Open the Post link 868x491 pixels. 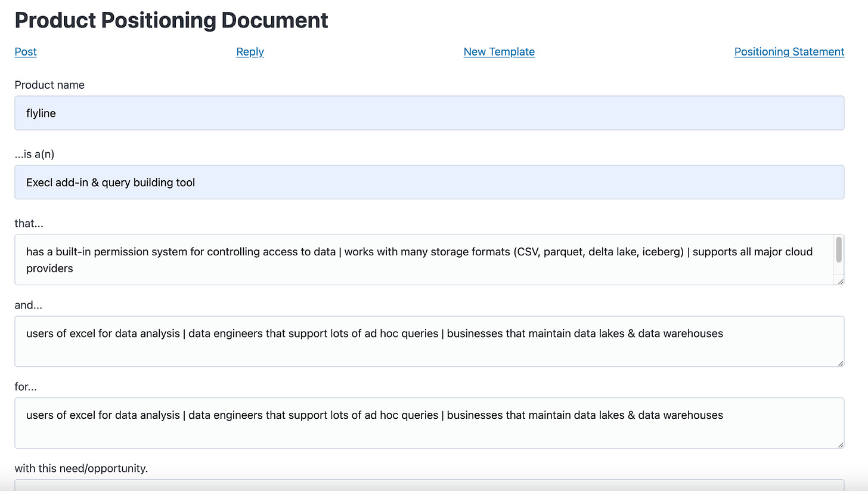tap(25, 52)
